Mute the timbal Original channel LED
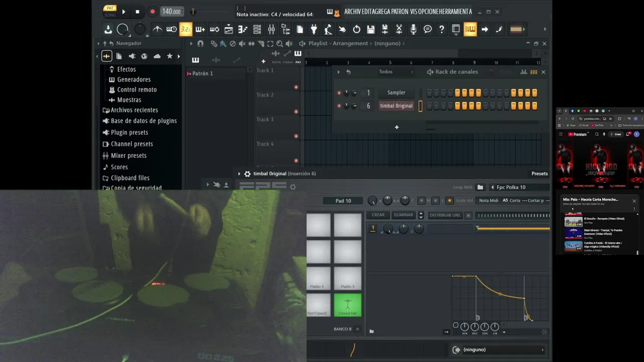Image resolution: width=644 pixels, height=362 pixels. [339, 106]
